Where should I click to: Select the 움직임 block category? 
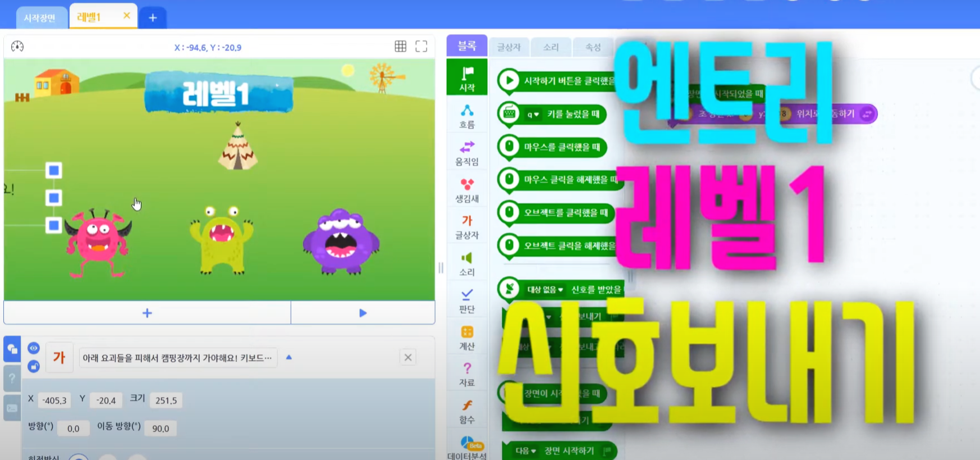tap(467, 153)
